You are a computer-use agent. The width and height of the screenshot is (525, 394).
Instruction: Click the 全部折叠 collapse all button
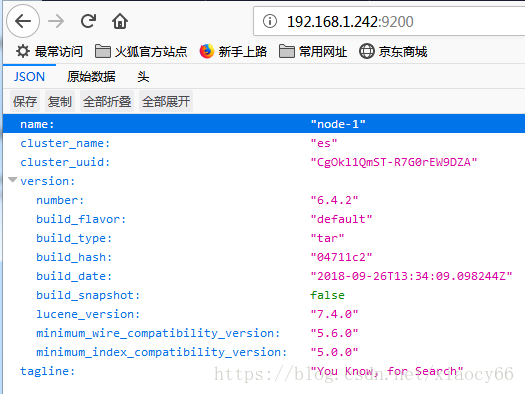(x=107, y=101)
